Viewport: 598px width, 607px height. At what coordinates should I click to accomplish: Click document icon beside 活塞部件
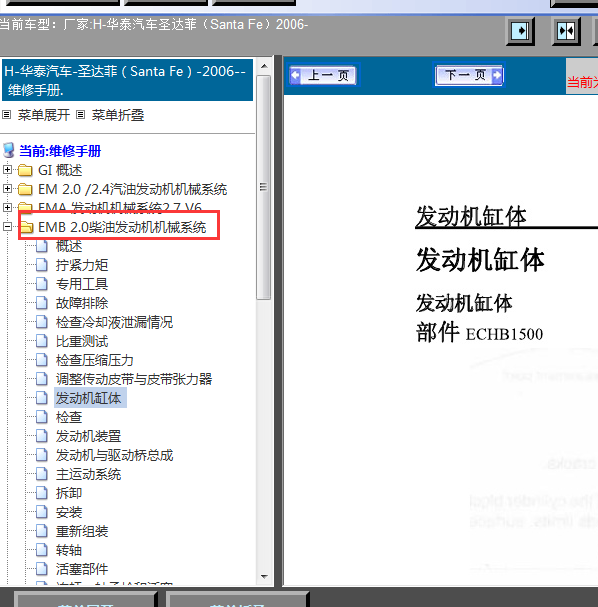click(x=41, y=569)
